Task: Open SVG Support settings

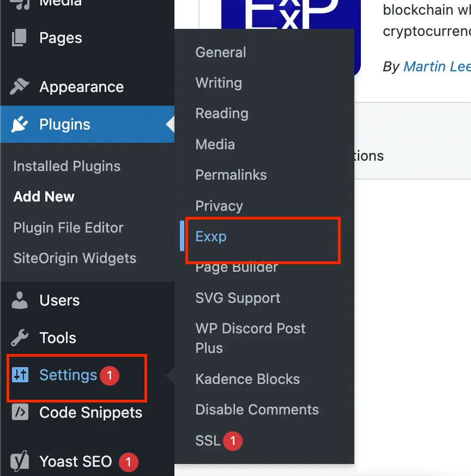Action: [x=238, y=298]
